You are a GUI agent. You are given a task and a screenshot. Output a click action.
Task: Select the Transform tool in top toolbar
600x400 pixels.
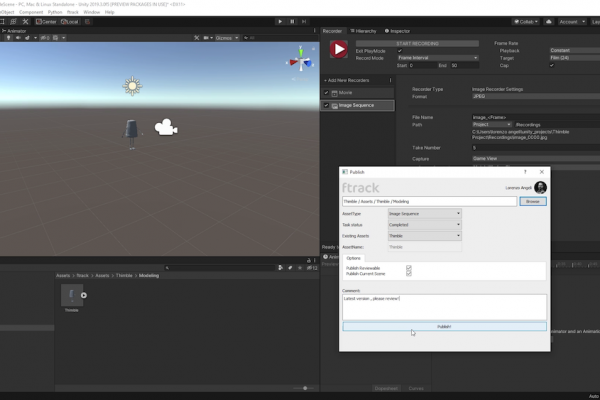click(13, 22)
